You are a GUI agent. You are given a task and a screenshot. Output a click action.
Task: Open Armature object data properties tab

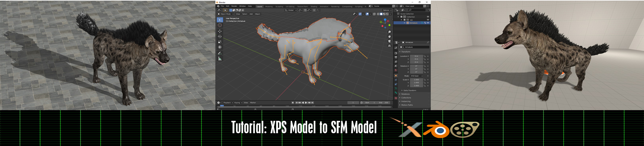(x=396, y=88)
